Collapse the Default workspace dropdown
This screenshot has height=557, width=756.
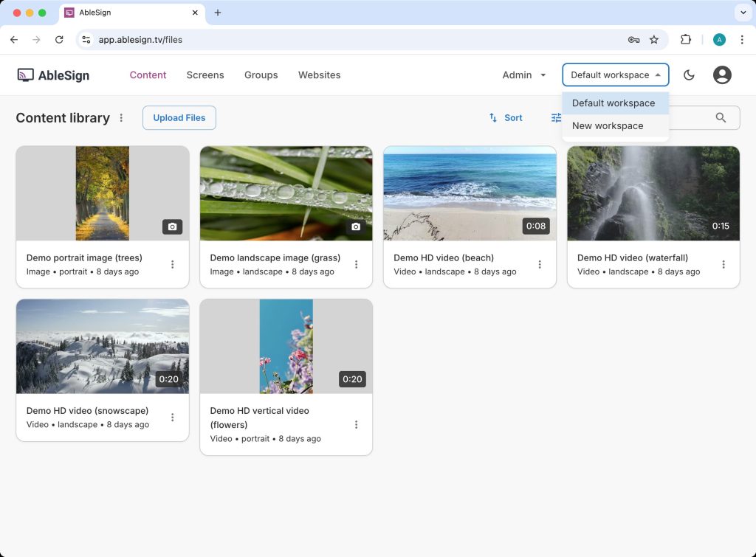(615, 75)
